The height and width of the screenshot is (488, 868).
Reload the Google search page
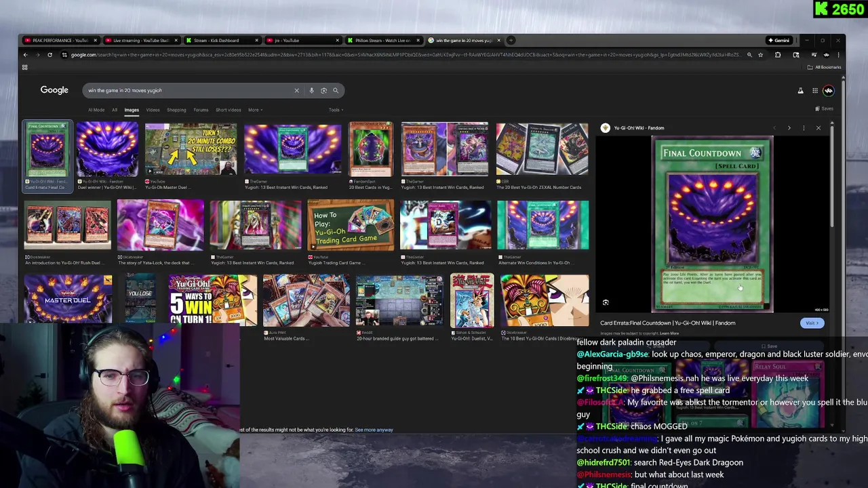click(x=50, y=55)
